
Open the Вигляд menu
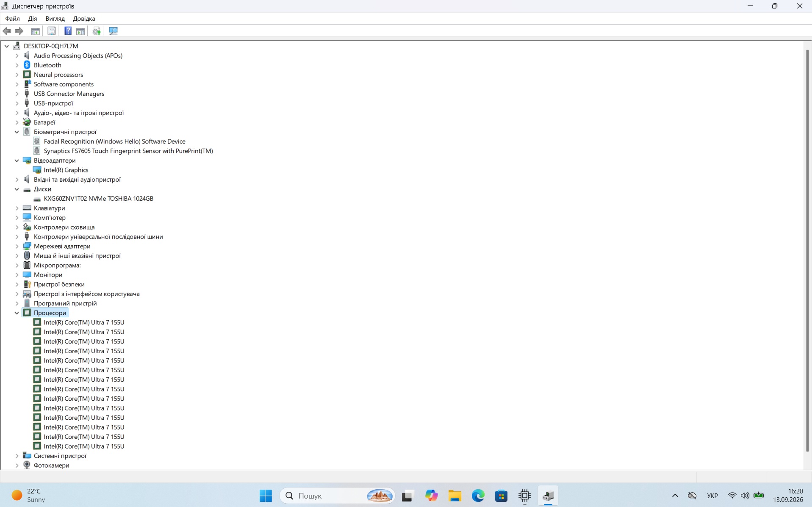55,18
